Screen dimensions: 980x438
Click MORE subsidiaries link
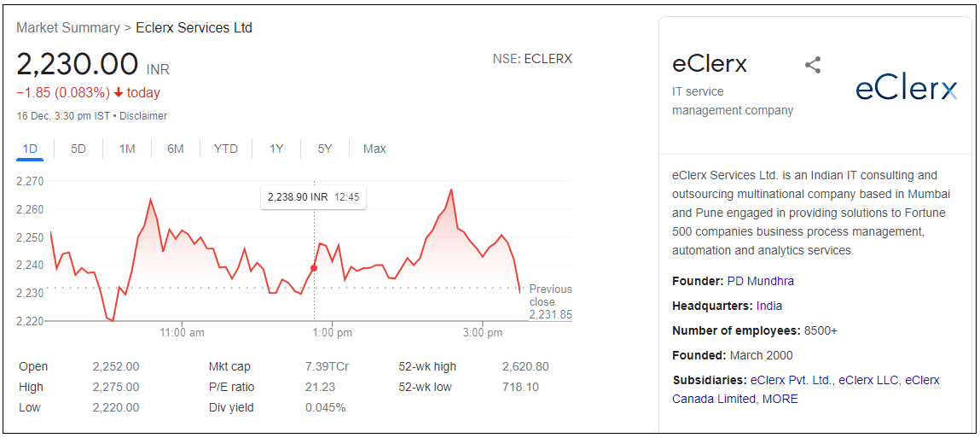780,399
